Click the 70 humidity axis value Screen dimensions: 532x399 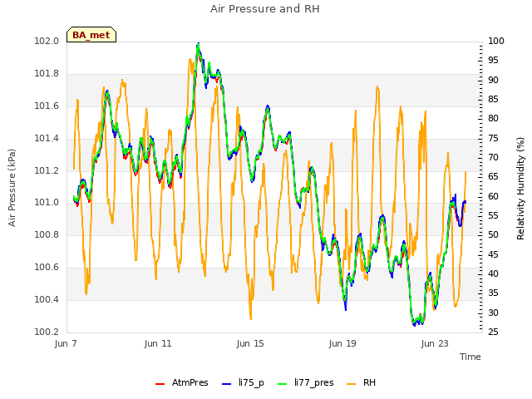click(x=493, y=157)
